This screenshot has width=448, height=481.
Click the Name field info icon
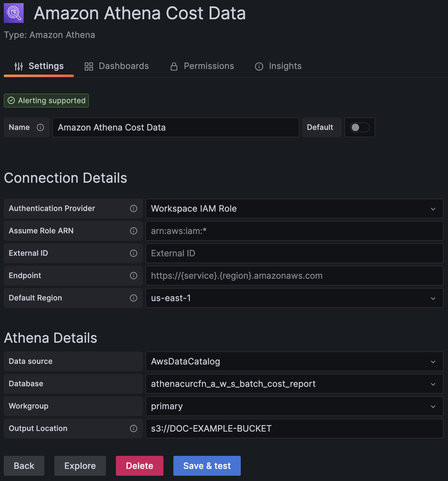40,127
